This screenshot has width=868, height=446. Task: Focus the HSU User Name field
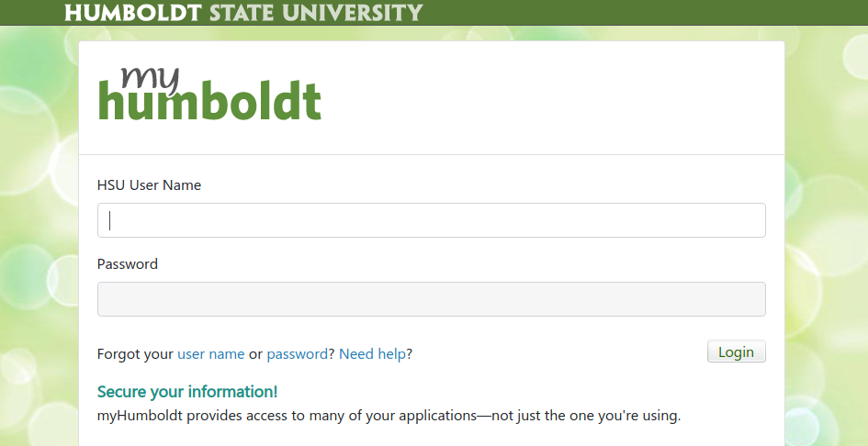(431, 220)
